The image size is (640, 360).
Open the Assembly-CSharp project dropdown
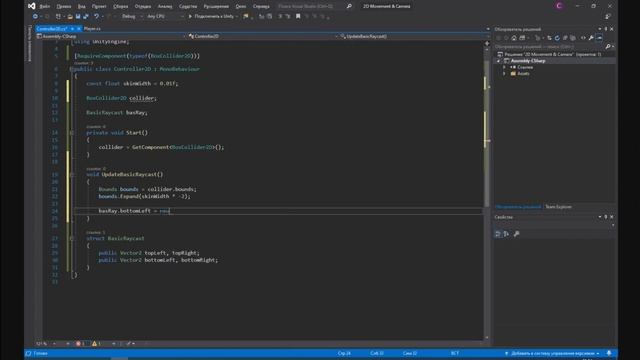[x=111, y=36]
